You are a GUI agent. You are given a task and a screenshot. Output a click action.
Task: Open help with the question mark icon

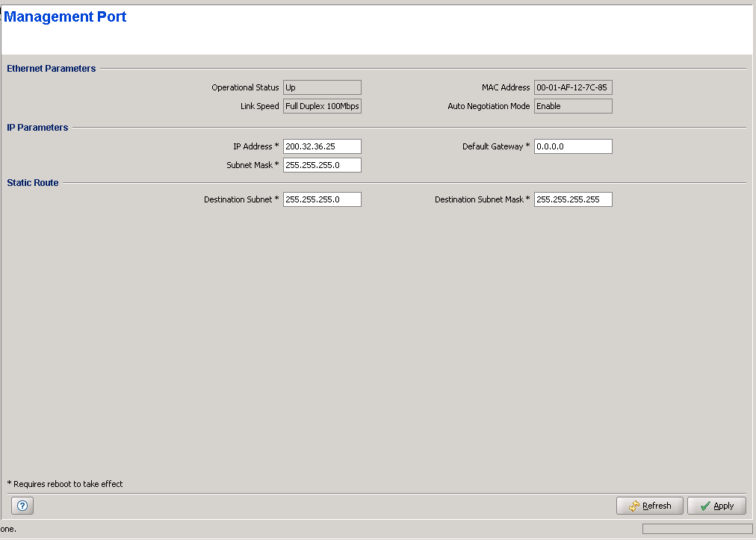tap(22, 506)
